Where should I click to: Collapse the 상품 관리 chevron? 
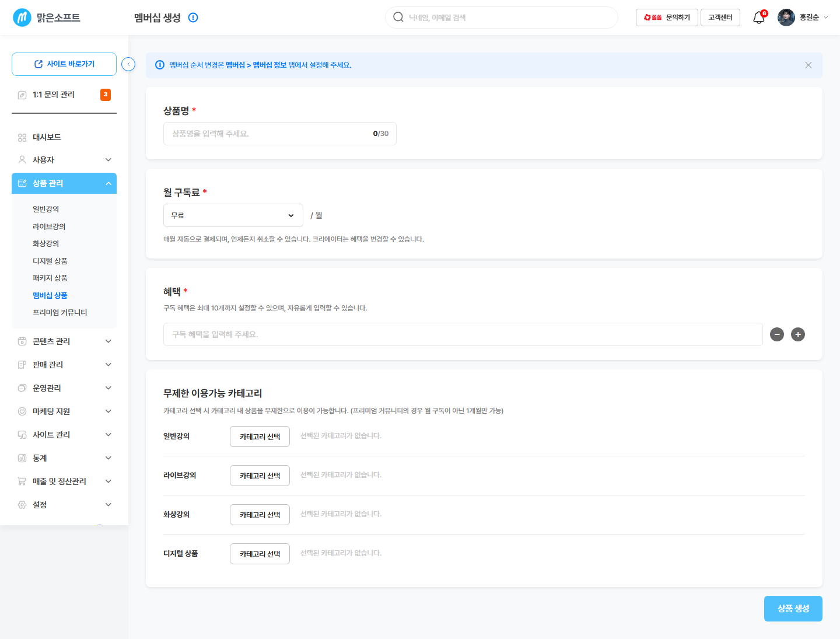tap(108, 183)
